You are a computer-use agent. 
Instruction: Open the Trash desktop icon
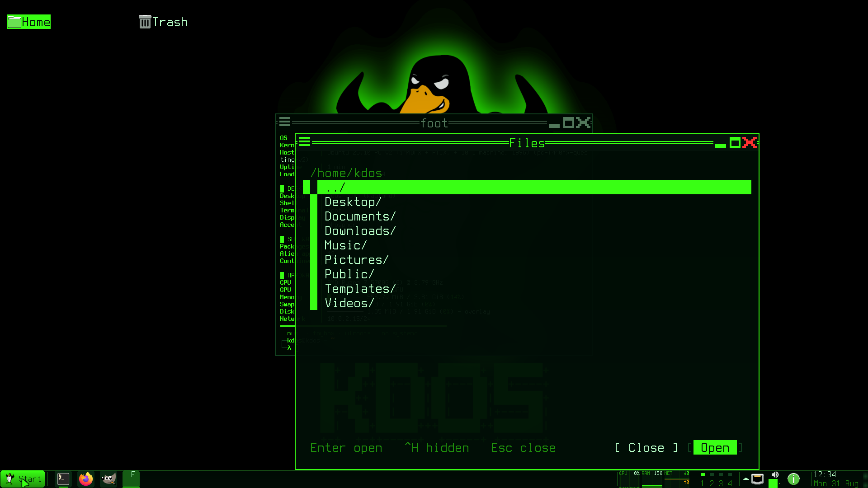[163, 22]
